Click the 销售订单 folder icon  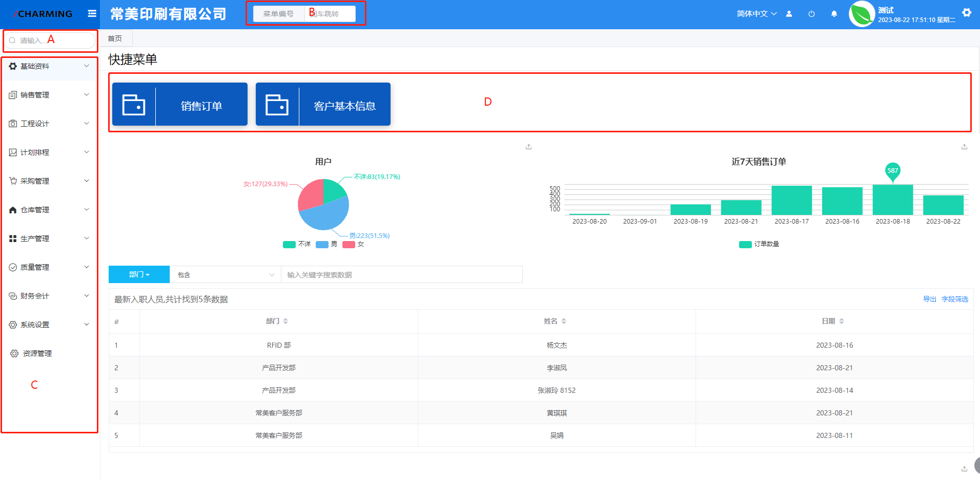pyautogui.click(x=134, y=105)
